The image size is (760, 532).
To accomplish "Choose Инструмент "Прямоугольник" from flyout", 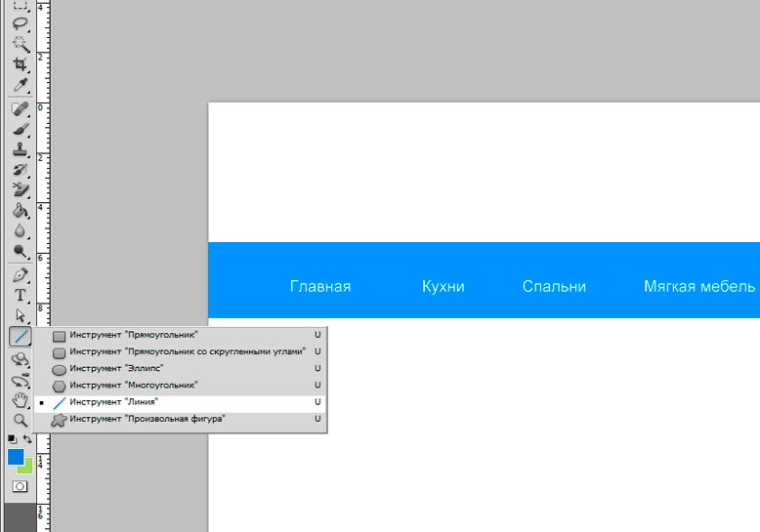I will click(133, 335).
